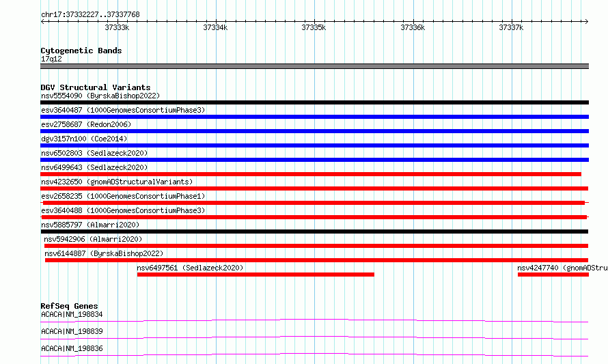Click the blue bar of nsv6502803
Image resolution: width=608 pixels, height=364 pixels.
(x=314, y=160)
